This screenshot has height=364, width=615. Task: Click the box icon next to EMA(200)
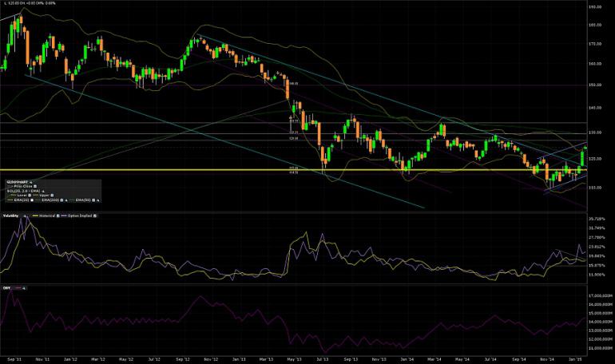pos(61,200)
